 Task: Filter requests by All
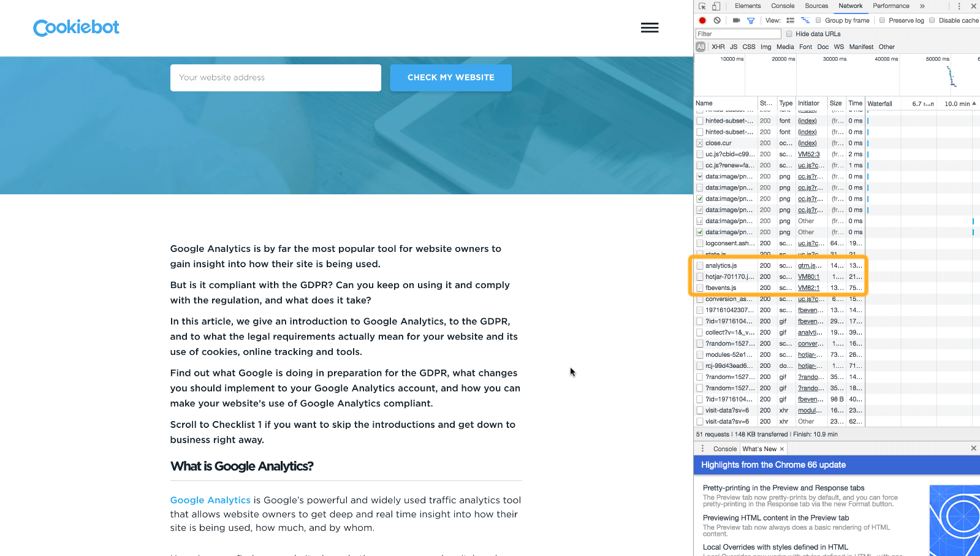coord(701,47)
